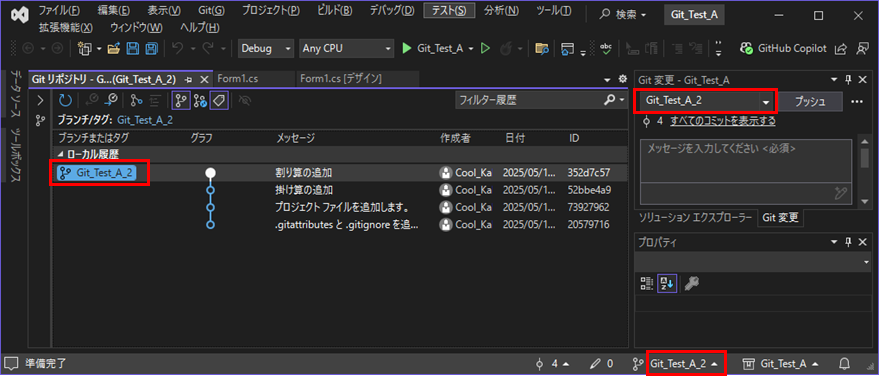This screenshot has width=879, height=376.
Task: Click the 検索 search button in title bar
Action: (x=623, y=15)
